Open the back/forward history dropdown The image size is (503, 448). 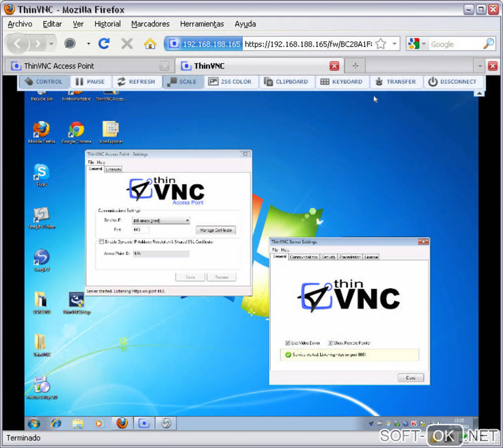(51, 43)
